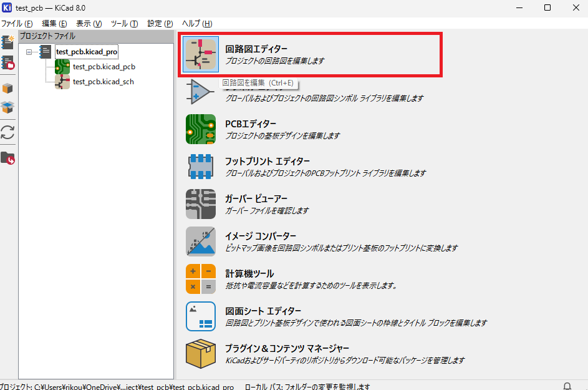
Task: Open the 編集 (E) menu
Action: point(54,24)
